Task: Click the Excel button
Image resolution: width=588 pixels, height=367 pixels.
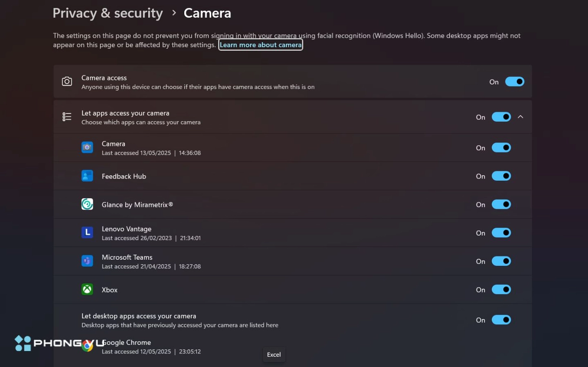Action: [274, 355]
